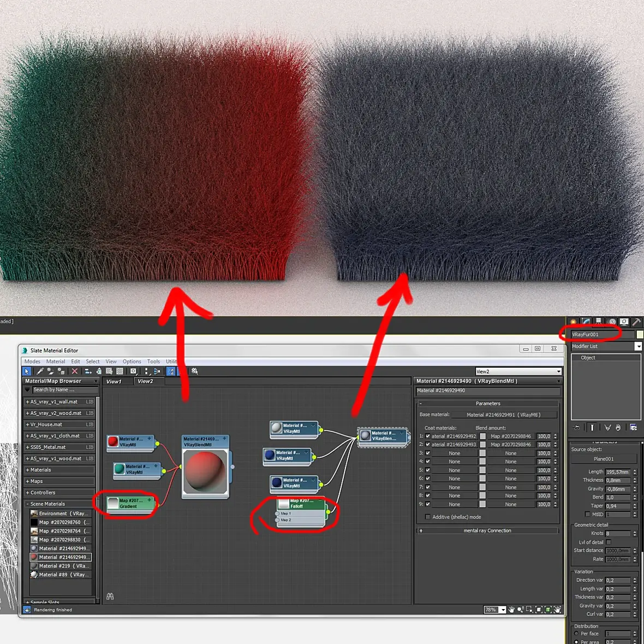The width and height of the screenshot is (644, 644).
Task: Click coat 1 blend Map #2070298846 button
Action: coord(510,436)
